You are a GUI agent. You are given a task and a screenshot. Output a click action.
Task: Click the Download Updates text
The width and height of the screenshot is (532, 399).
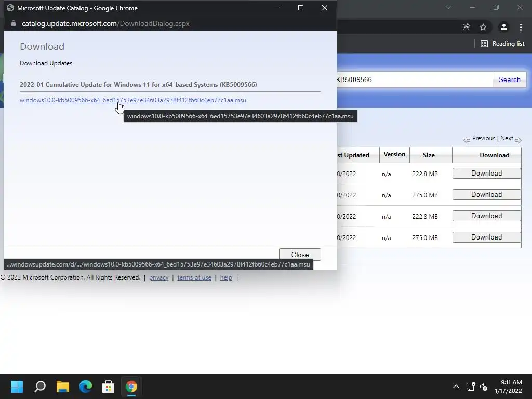(46, 63)
